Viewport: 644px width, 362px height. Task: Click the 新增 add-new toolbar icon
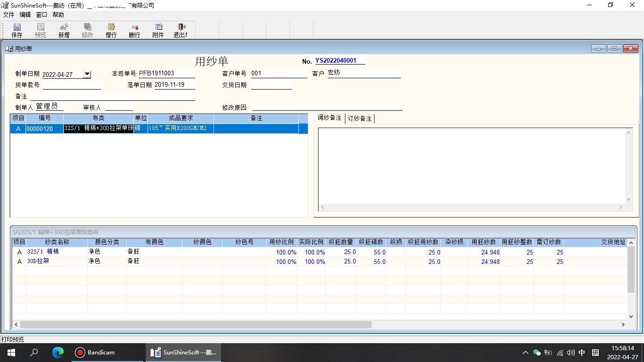click(64, 31)
